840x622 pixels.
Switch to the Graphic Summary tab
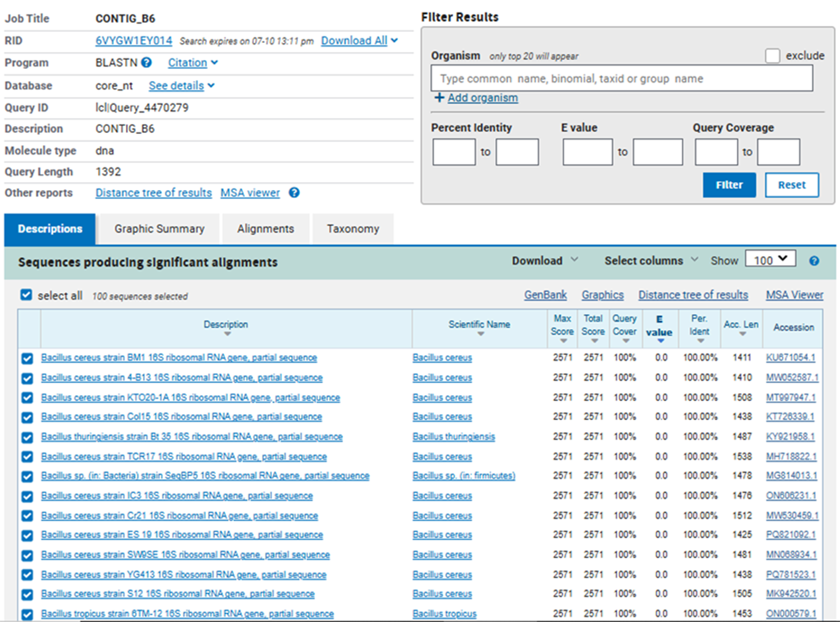click(159, 229)
